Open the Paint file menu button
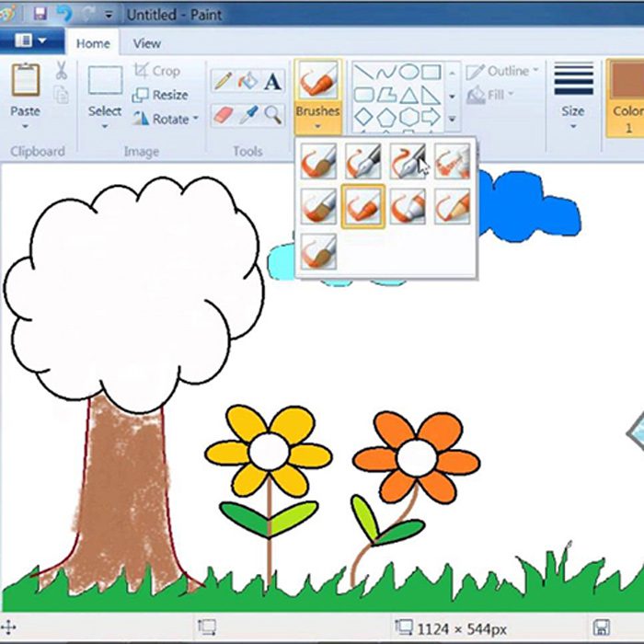 pyautogui.click(x=31, y=41)
